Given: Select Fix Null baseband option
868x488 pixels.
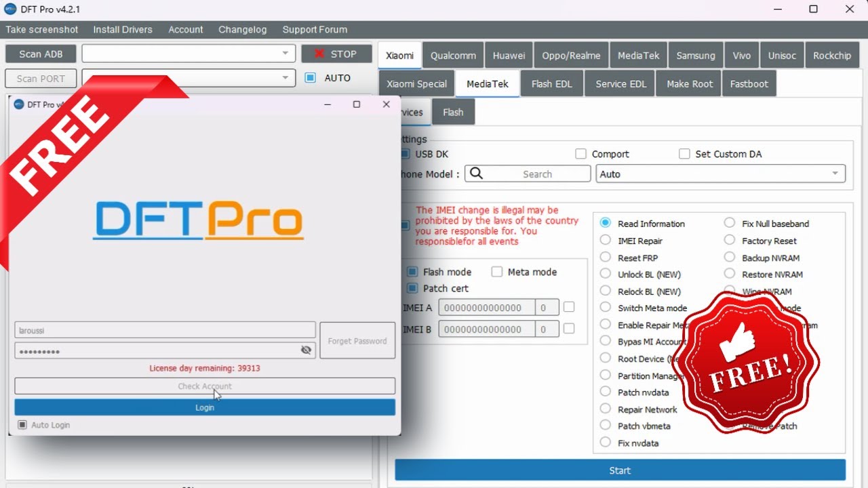Looking at the screenshot, I should 730,223.
